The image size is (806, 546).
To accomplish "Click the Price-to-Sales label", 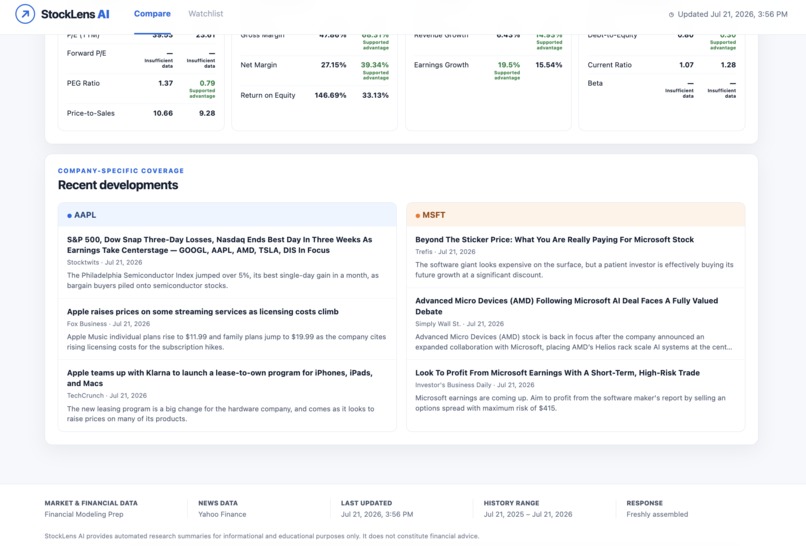I will (x=90, y=113).
